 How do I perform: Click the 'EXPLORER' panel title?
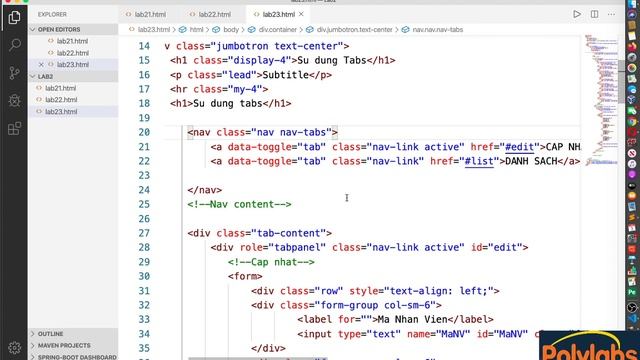52,14
